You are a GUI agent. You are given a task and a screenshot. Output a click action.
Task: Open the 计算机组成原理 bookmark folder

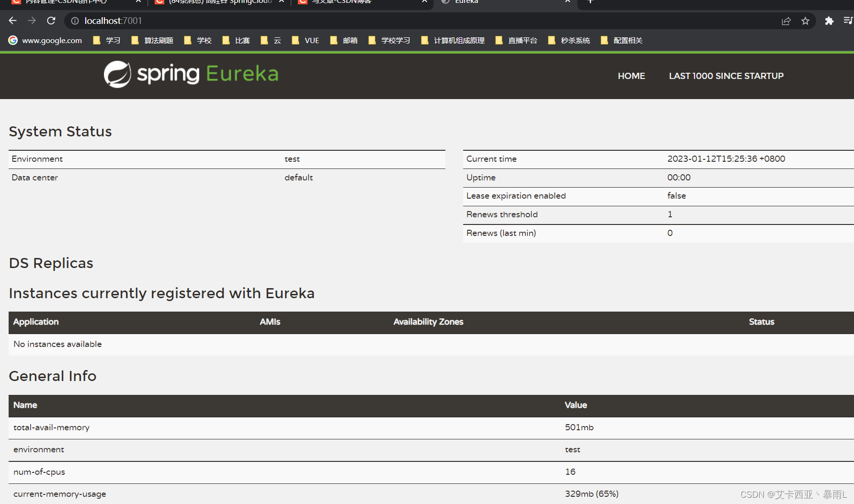453,40
